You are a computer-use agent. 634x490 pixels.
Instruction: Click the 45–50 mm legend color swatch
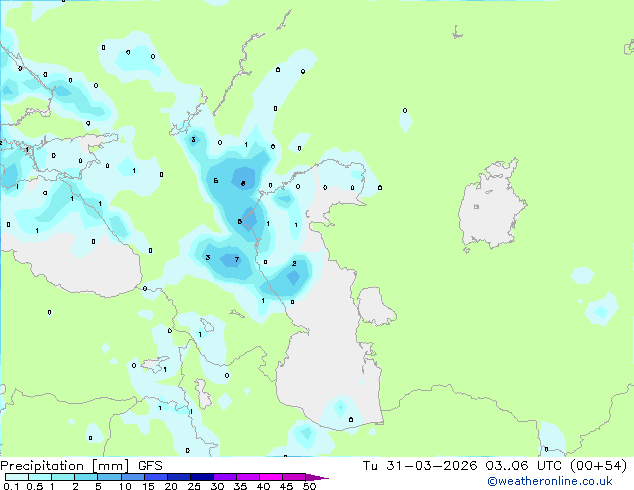point(294,477)
